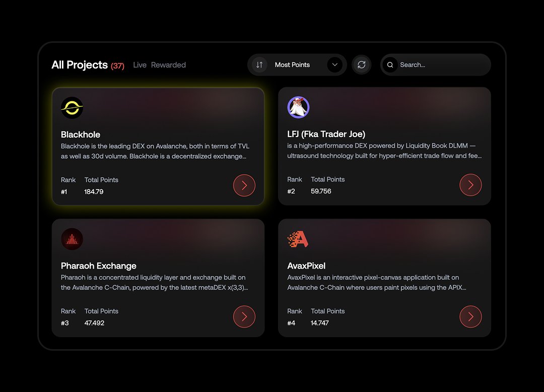Open the Blackhole project arrow button
This screenshot has width=544, height=392.
[x=244, y=185]
